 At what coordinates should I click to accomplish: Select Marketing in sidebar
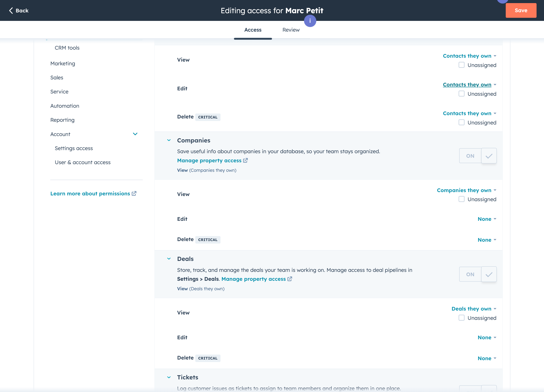tap(63, 63)
